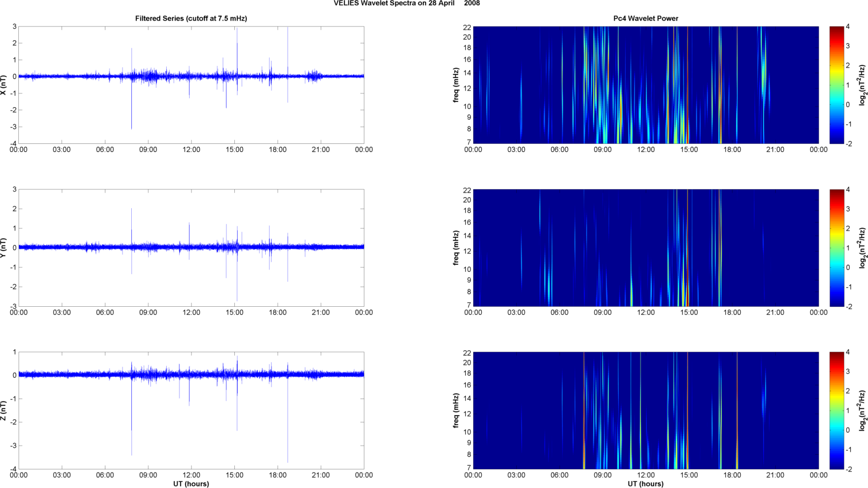Click the middle wavelet power spectrogram
Image resolution: width=868 pixels, height=488 pixels.
click(x=646, y=248)
